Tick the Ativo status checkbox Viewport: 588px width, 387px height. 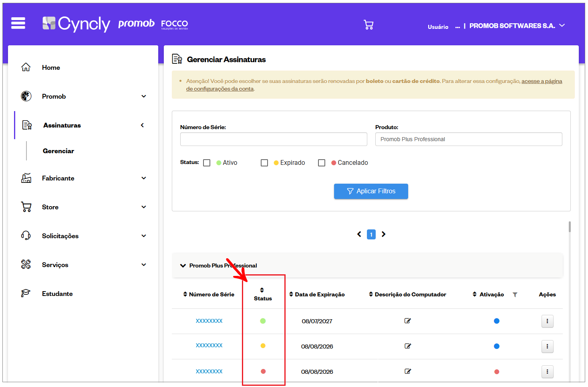point(207,163)
